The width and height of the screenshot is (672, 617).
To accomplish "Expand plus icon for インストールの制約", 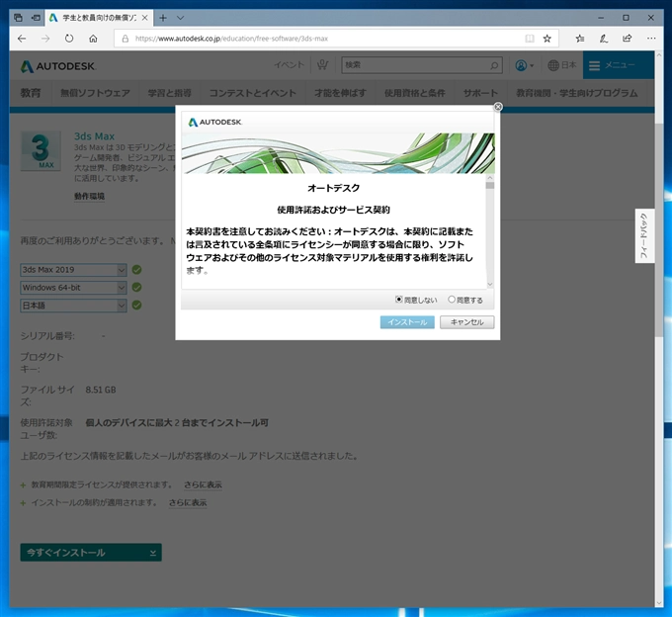I will click(23, 503).
